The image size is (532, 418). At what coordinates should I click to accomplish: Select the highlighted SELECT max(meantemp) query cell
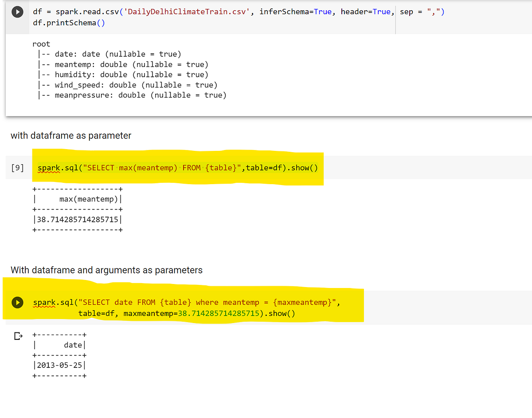(x=177, y=168)
